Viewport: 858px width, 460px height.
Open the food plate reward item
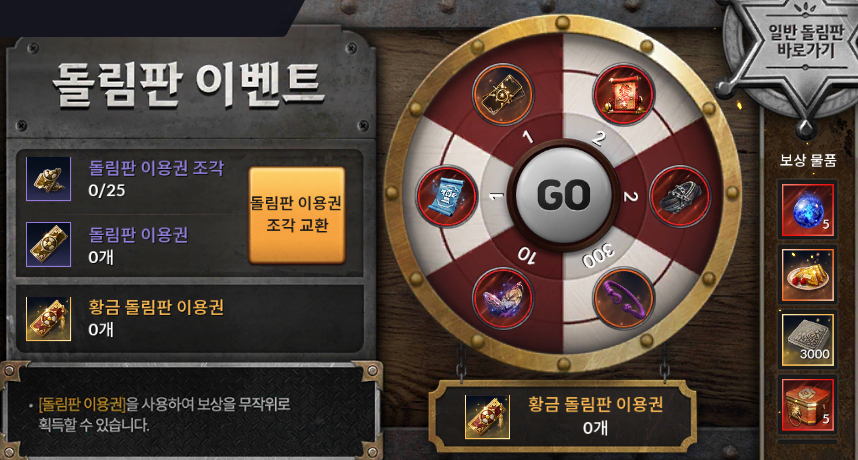click(808, 275)
